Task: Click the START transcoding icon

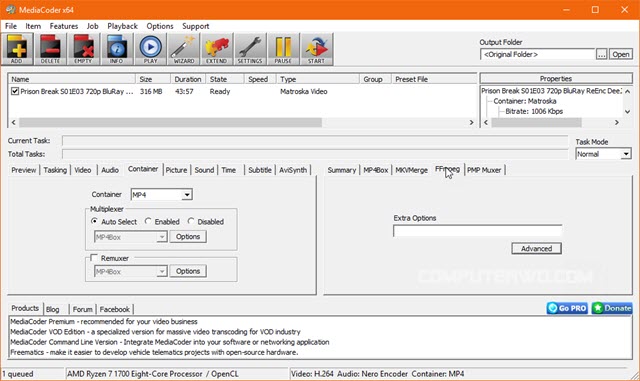Action: [316, 49]
